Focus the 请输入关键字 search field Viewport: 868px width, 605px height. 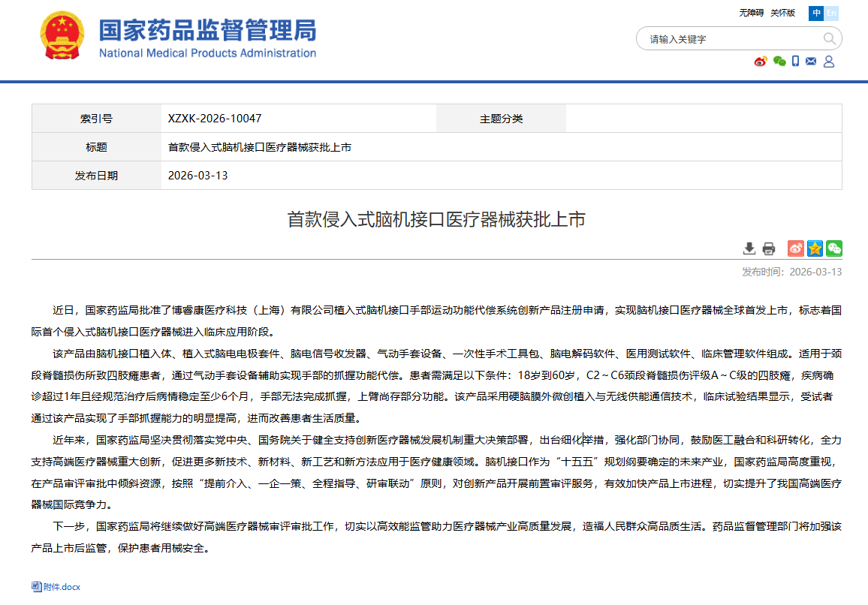pos(728,39)
